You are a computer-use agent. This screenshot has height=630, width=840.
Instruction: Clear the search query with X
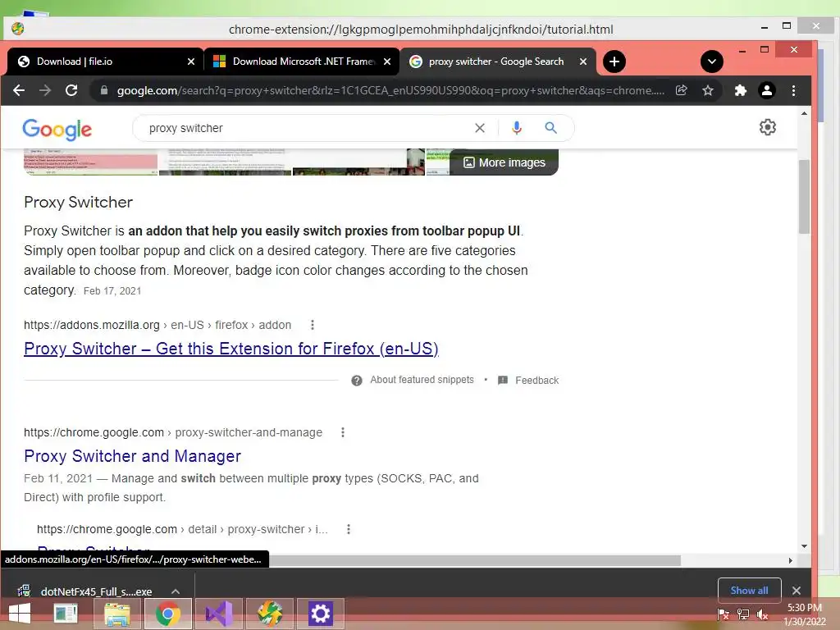479,128
